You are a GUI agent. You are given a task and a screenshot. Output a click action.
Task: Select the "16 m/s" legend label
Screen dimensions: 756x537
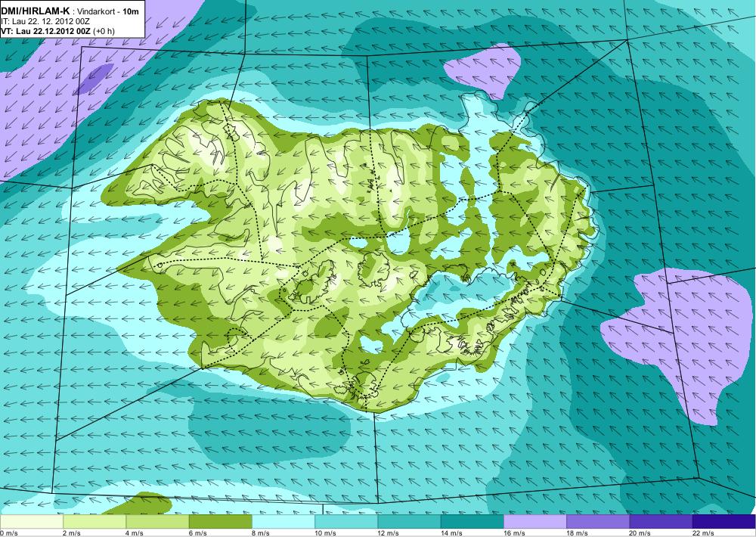click(514, 533)
